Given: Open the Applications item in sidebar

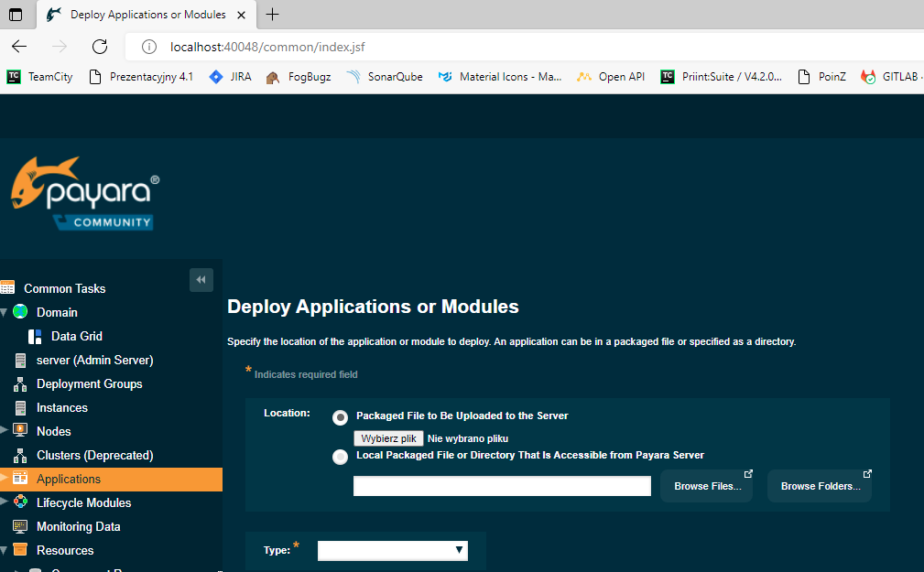Looking at the screenshot, I should tap(69, 480).
